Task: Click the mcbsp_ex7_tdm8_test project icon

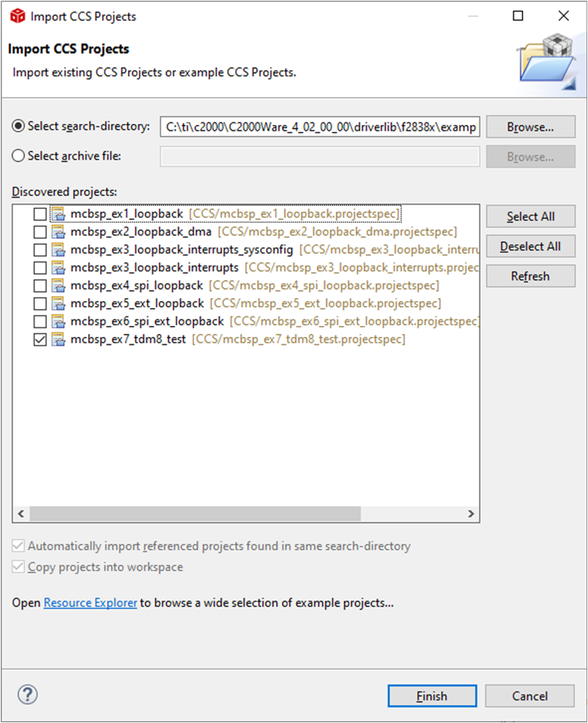Action: click(58, 339)
